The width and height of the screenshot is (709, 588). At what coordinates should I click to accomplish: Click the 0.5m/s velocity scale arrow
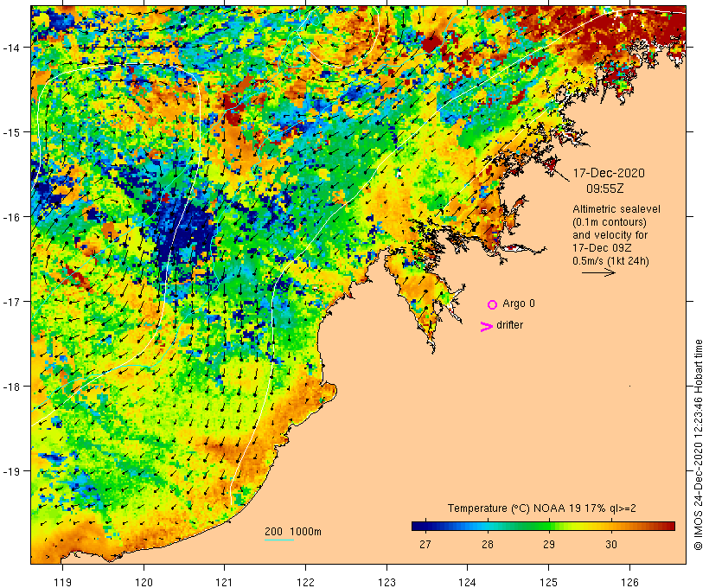point(598,272)
